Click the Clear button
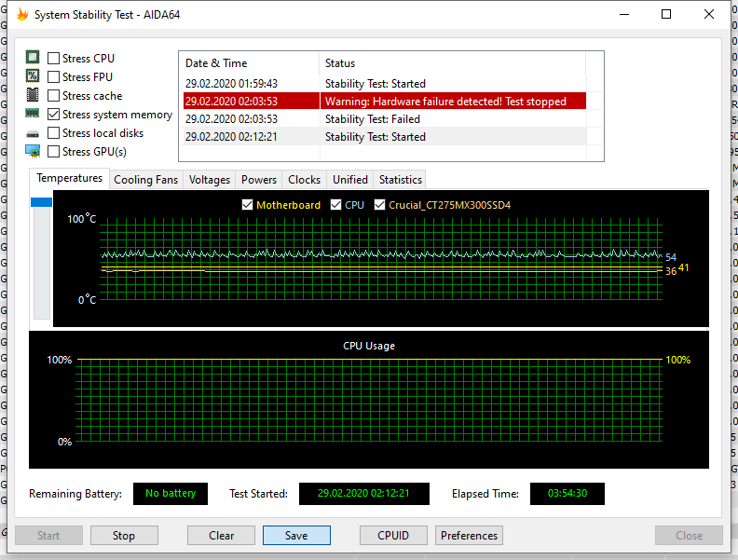This screenshot has height=560, width=738. 221,536
